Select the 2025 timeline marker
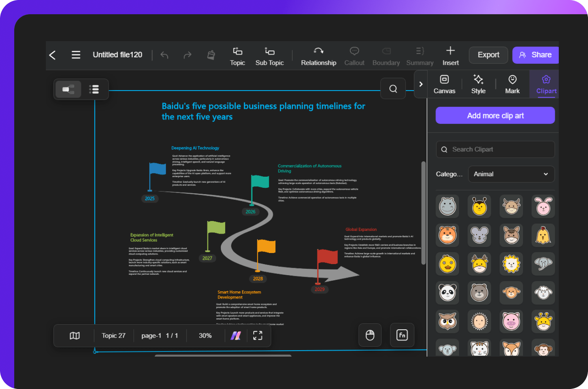This screenshot has width=588, height=389. pos(150,198)
